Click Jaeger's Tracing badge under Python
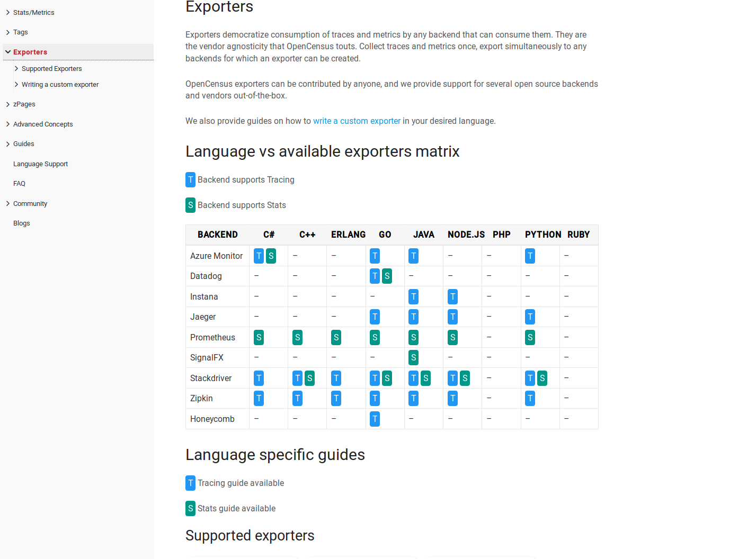The height and width of the screenshot is (559, 756). (530, 317)
